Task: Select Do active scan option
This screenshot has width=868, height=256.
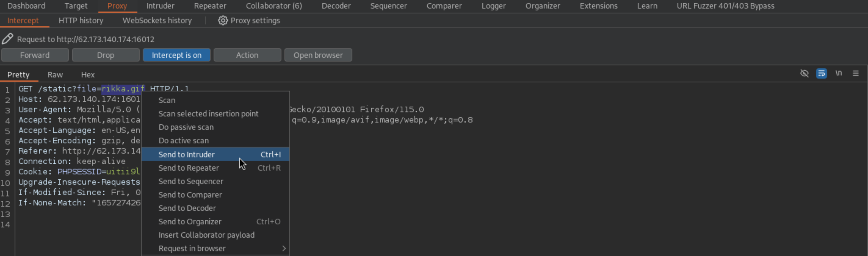Action: click(x=184, y=140)
